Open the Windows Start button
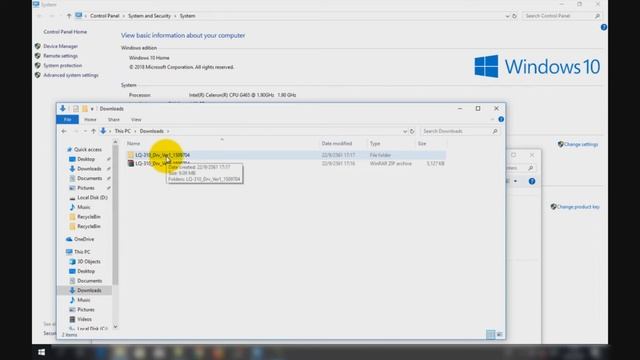Screen dimensions: 640x360 42,352
